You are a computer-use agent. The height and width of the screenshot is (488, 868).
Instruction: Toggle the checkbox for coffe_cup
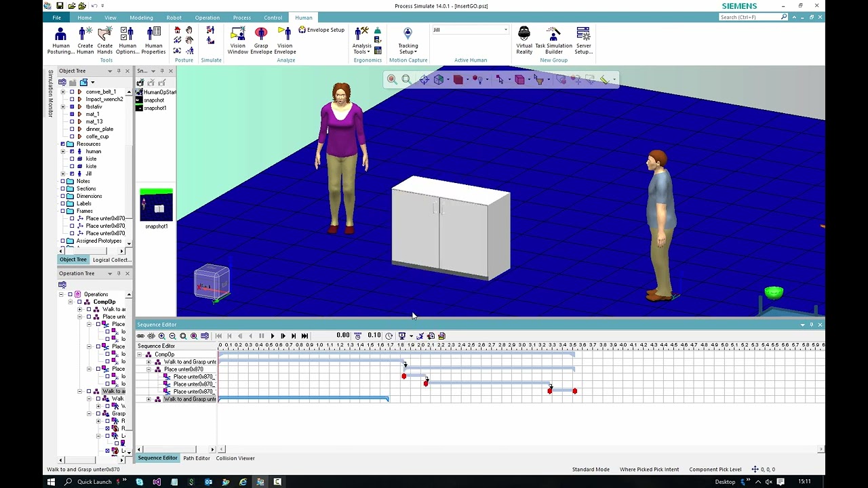tap(72, 136)
